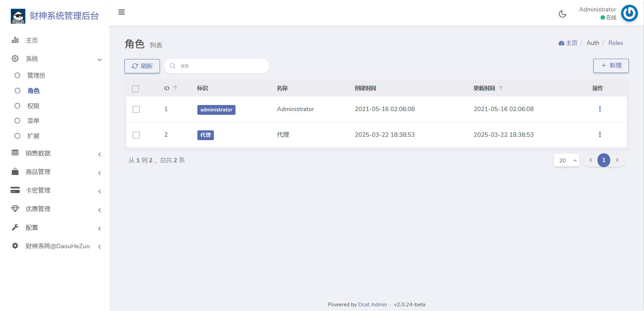Viewport: 644px width, 311px height.
Task: Sort by 更新时间 arrow icon
Action: click(501, 88)
